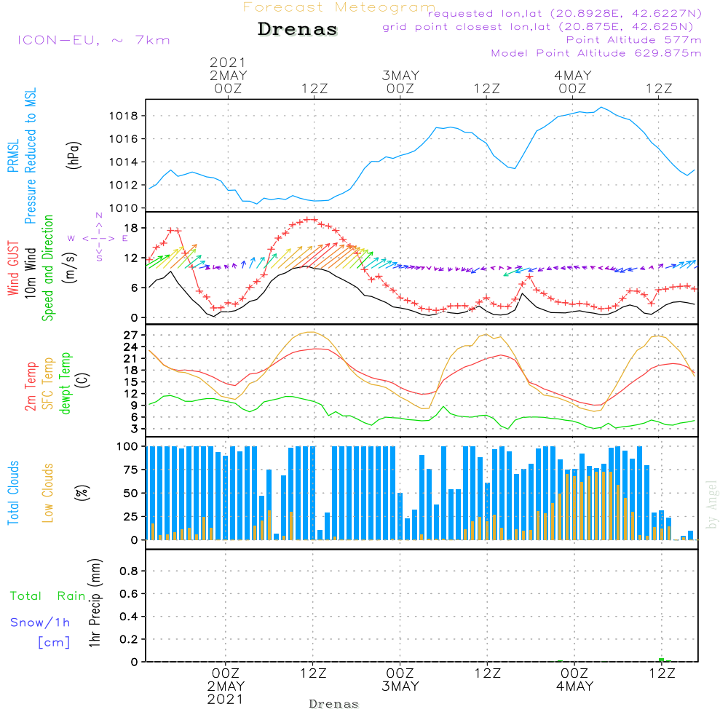Viewport: 728px width, 728px height.
Task: Click the bold Drenas chart title
Action: (298, 30)
